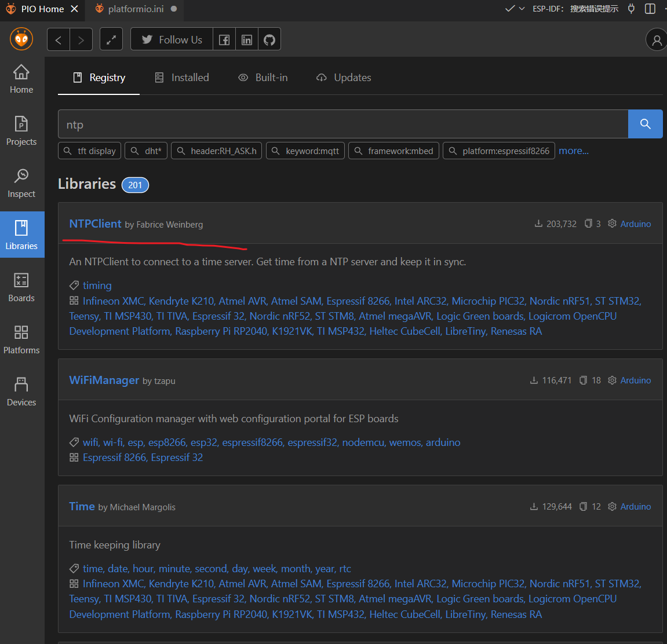Click the 'rtc' tag under Time library
Image resolution: width=667 pixels, height=644 pixels.
click(x=345, y=569)
